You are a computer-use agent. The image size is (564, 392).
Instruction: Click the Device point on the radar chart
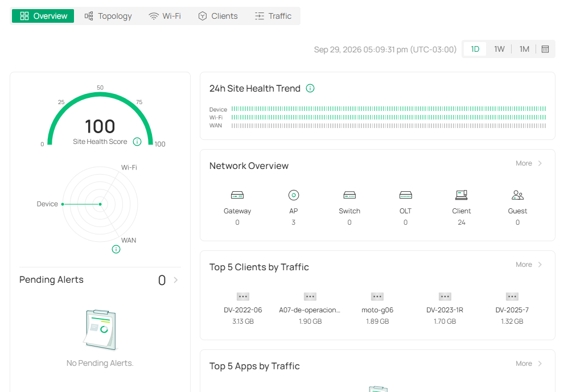click(63, 204)
